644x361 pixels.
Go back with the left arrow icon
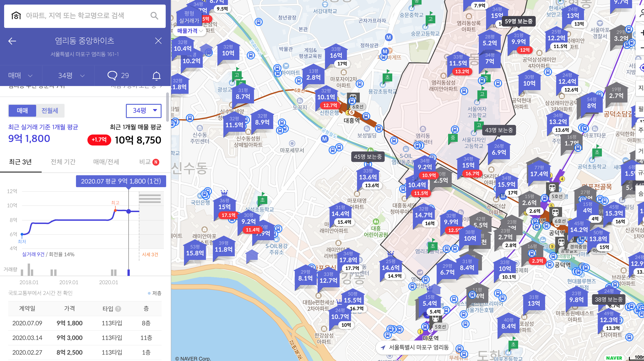pyautogui.click(x=12, y=41)
